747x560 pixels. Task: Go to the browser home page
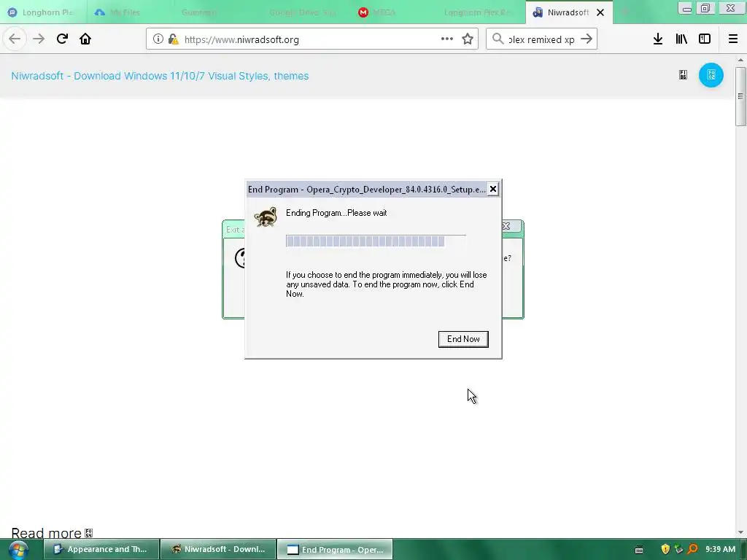[85, 39]
